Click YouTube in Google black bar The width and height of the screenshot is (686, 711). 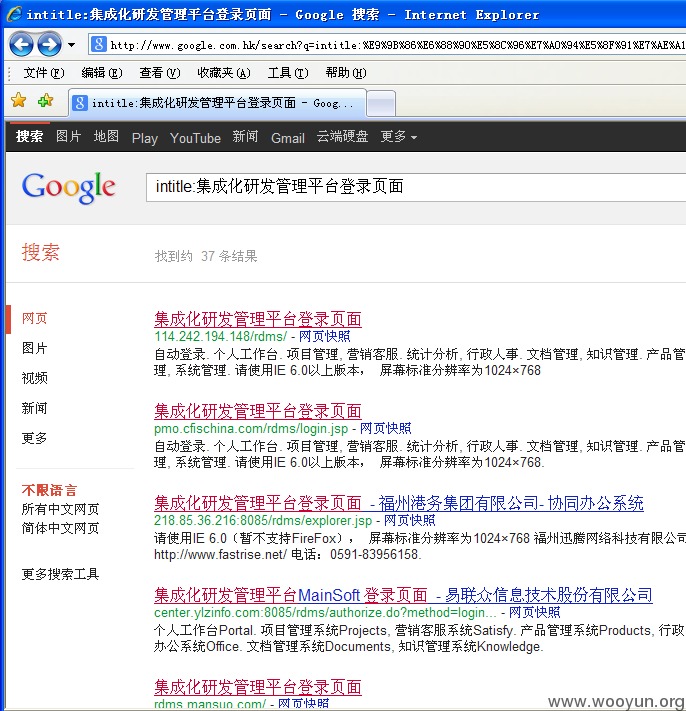click(195, 138)
